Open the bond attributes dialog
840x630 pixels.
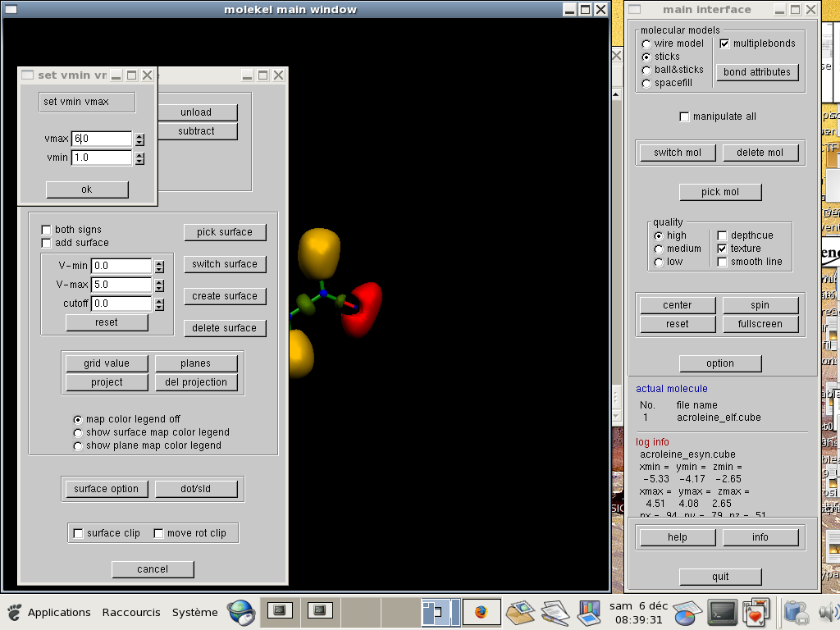pos(757,72)
